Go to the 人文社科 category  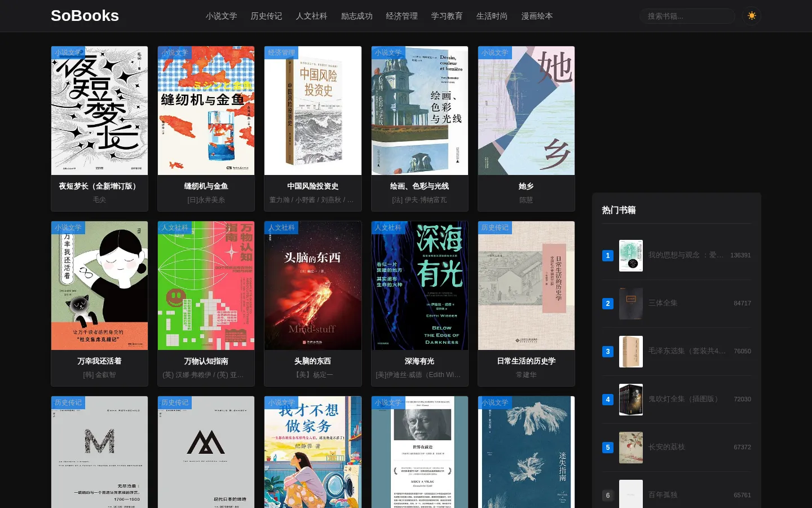point(311,16)
